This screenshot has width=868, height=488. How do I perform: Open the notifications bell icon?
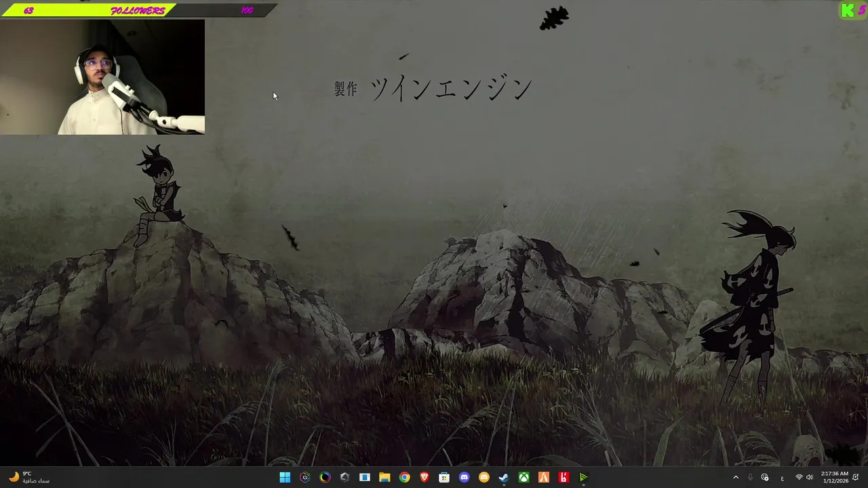coord(856,477)
